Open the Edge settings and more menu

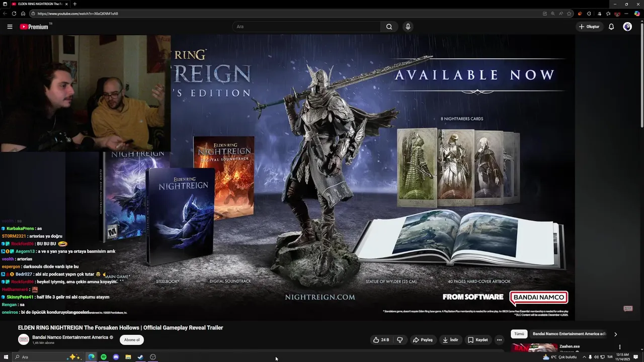626,14
